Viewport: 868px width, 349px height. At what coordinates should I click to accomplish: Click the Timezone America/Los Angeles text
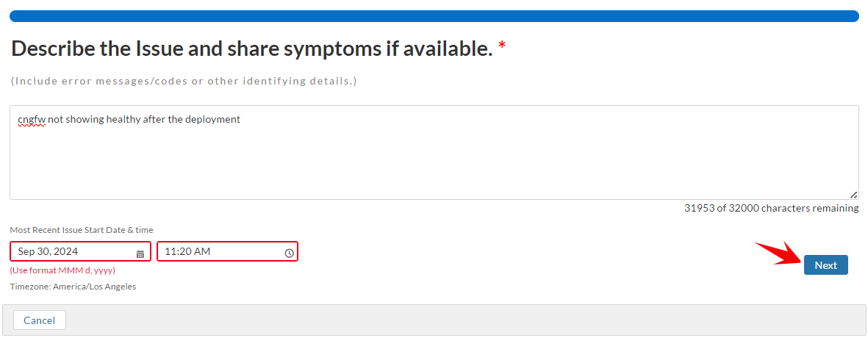pos(73,287)
